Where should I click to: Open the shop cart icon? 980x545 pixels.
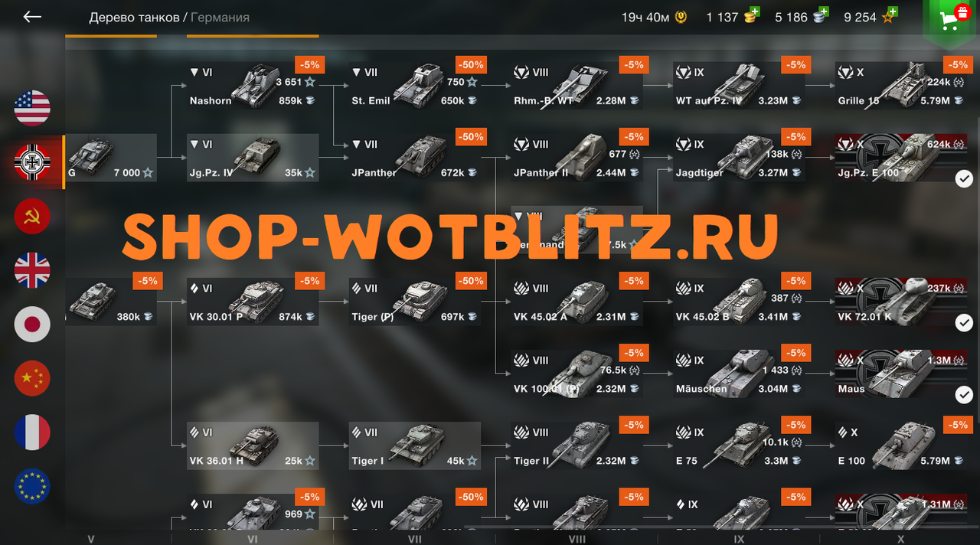pyautogui.click(x=952, y=19)
